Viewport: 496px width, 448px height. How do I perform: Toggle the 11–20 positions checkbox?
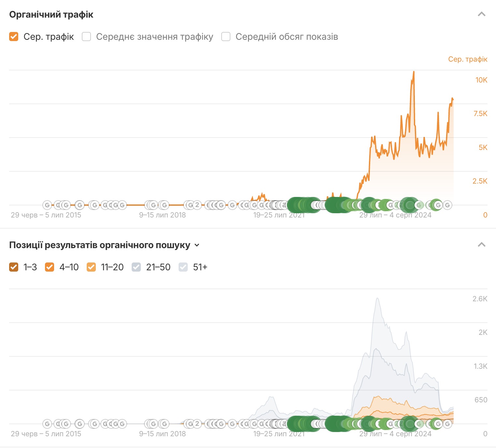(x=91, y=267)
